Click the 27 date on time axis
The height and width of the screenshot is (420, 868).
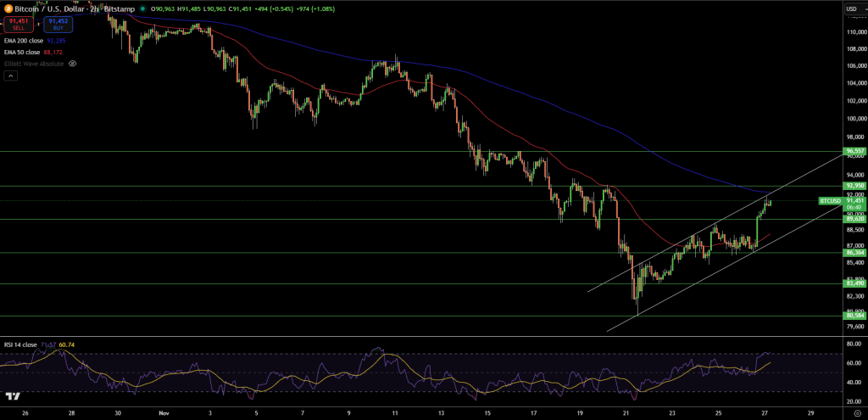(764, 413)
